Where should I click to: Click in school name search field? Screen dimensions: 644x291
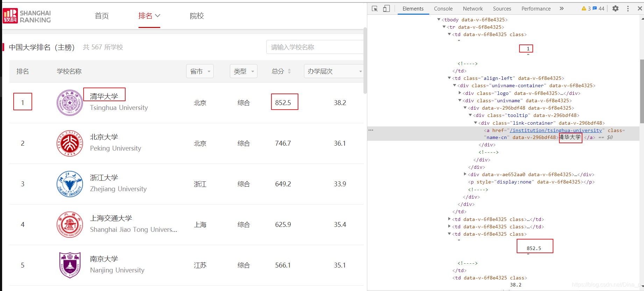click(x=315, y=47)
